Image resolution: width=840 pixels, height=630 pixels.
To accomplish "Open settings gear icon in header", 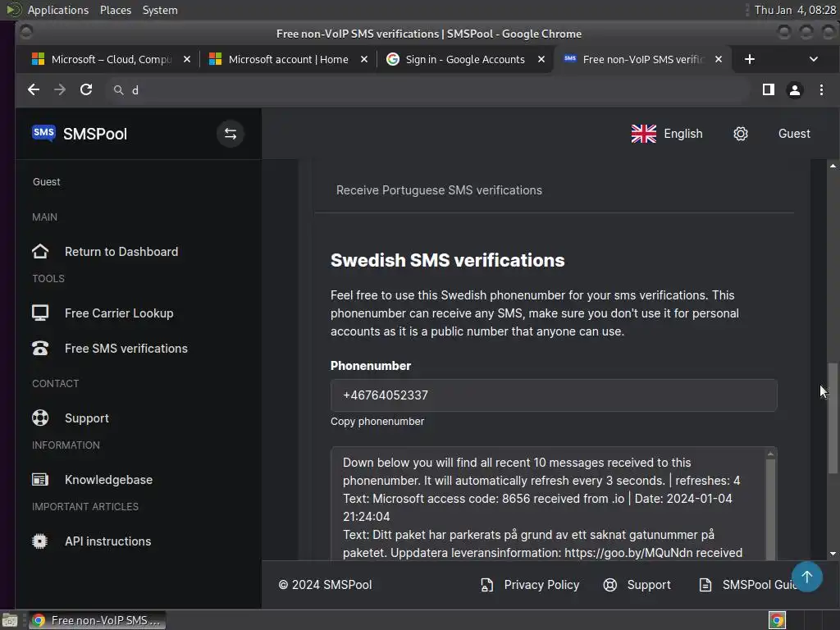I will click(741, 134).
